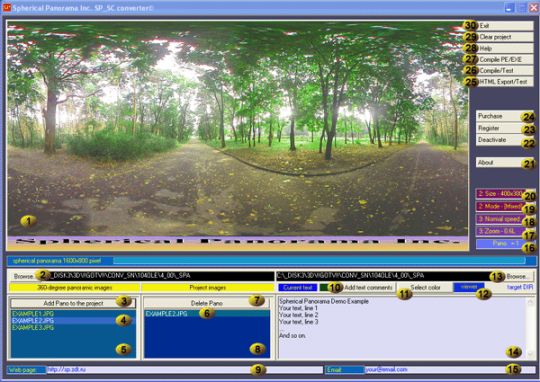The image size is (540, 382).
Task: Click Compile PE/EXE
Action: tap(505, 59)
